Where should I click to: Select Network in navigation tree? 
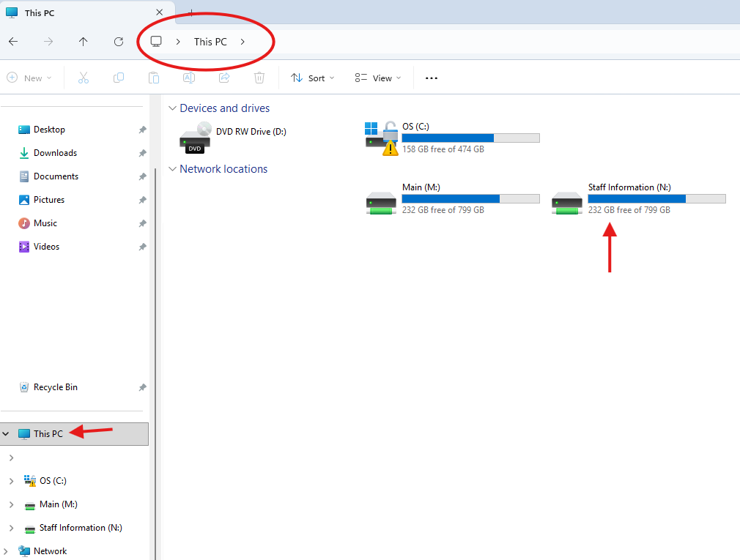pyautogui.click(x=50, y=551)
